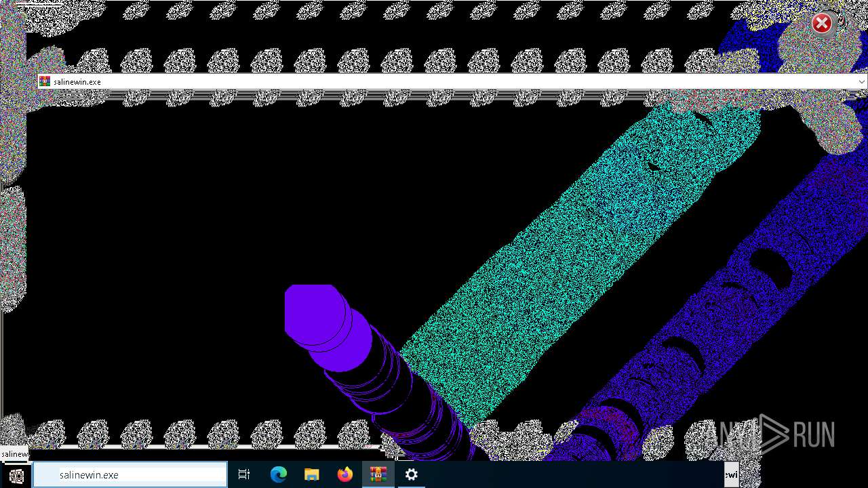Viewport: 868px width, 488px height.
Task: Expand the salinewin.exe address dropdown arrow
Action: (x=861, y=82)
